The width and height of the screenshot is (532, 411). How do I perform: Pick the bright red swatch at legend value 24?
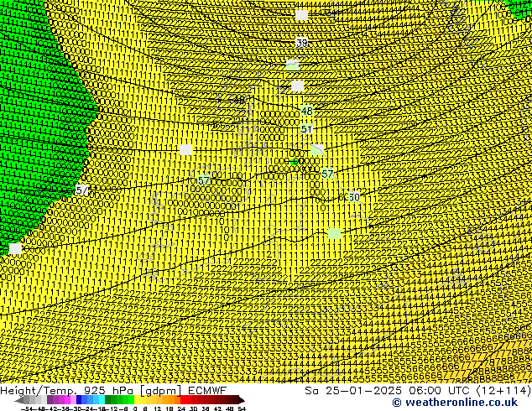(183, 400)
